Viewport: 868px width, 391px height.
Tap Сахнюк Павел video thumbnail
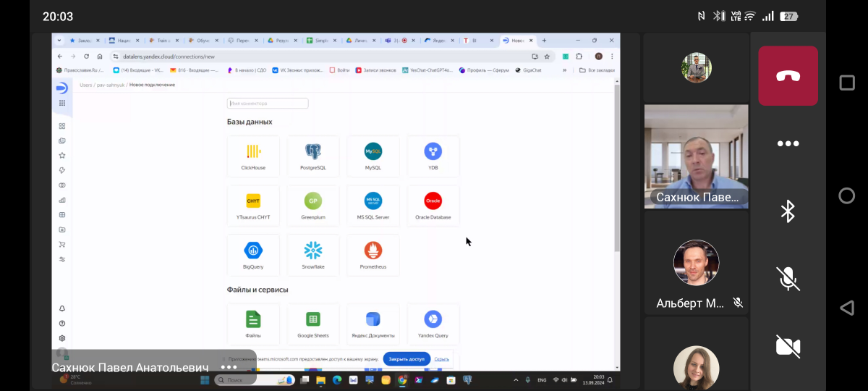(x=697, y=156)
